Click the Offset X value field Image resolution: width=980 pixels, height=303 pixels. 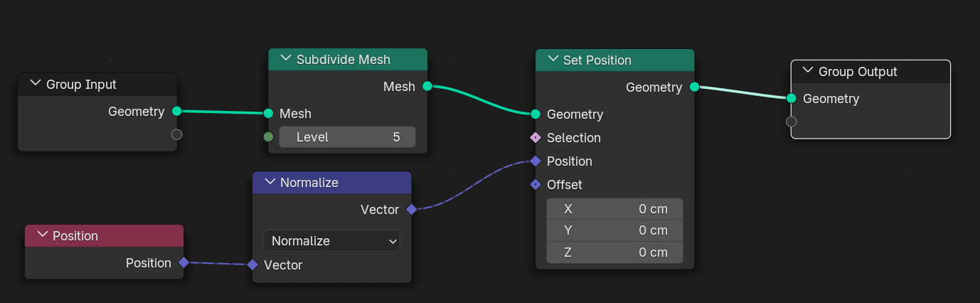point(614,209)
